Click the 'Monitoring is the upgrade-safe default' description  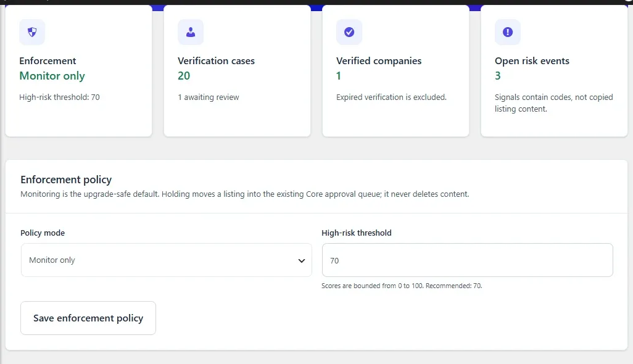pyautogui.click(x=245, y=194)
